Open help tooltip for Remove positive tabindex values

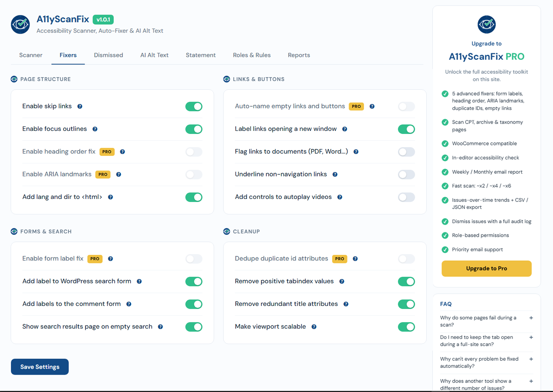click(342, 281)
